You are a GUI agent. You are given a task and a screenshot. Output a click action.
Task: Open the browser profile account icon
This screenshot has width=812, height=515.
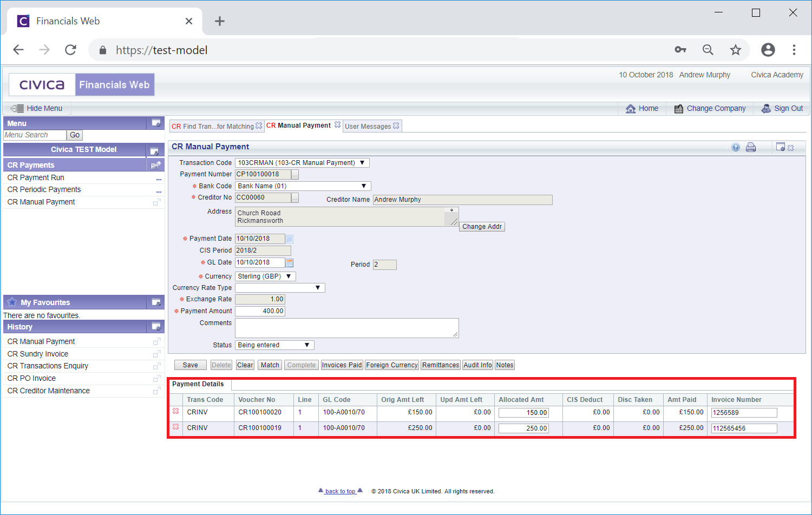click(x=768, y=50)
